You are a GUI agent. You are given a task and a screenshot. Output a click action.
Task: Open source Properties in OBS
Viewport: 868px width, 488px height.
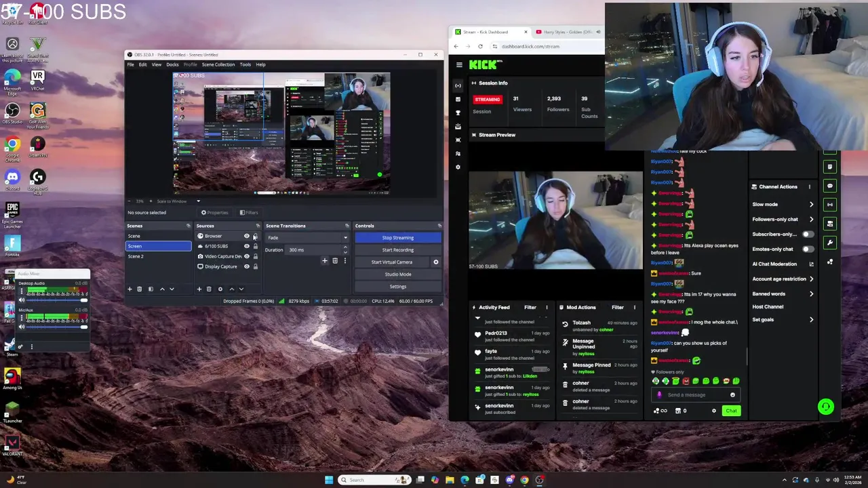coord(214,213)
